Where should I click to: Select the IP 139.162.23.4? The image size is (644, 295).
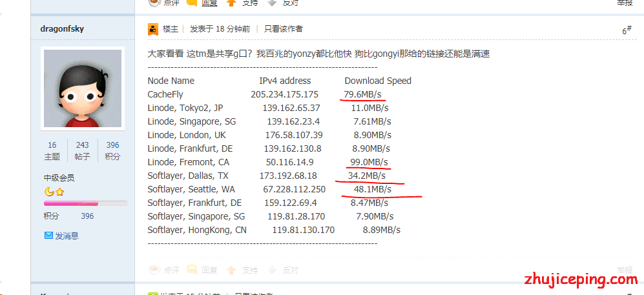pos(294,121)
